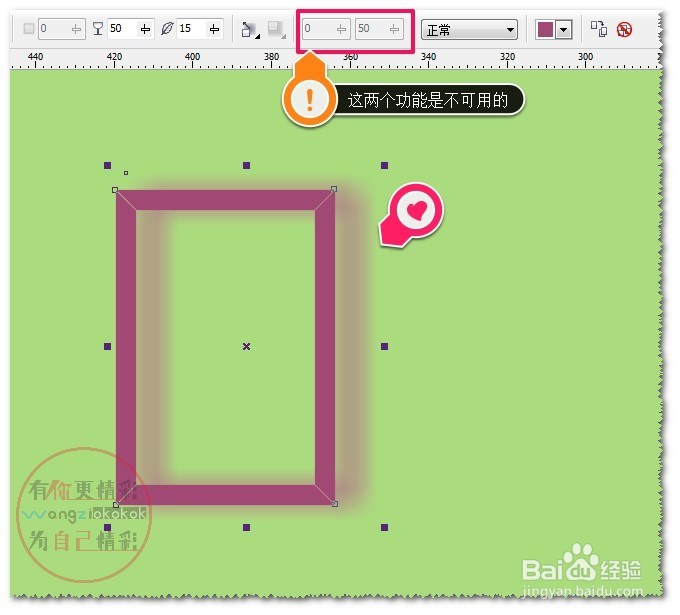Click the frame's bottom-right corner node
The width and height of the screenshot is (680, 615).
click(335, 504)
